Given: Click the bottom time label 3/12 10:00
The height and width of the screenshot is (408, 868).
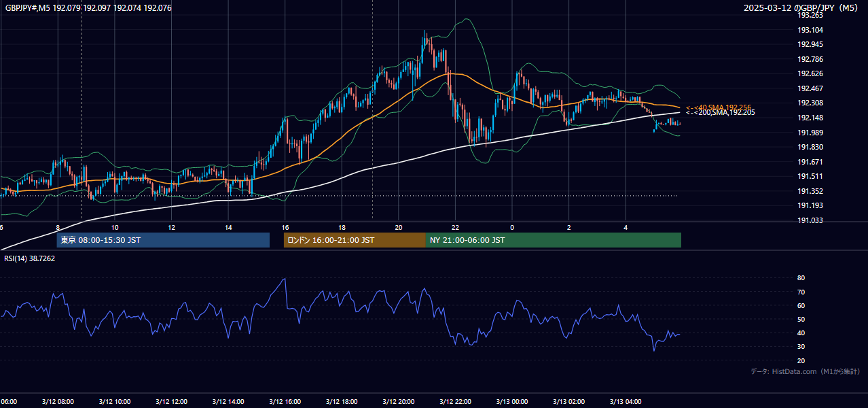Looking at the screenshot, I should [x=115, y=401].
